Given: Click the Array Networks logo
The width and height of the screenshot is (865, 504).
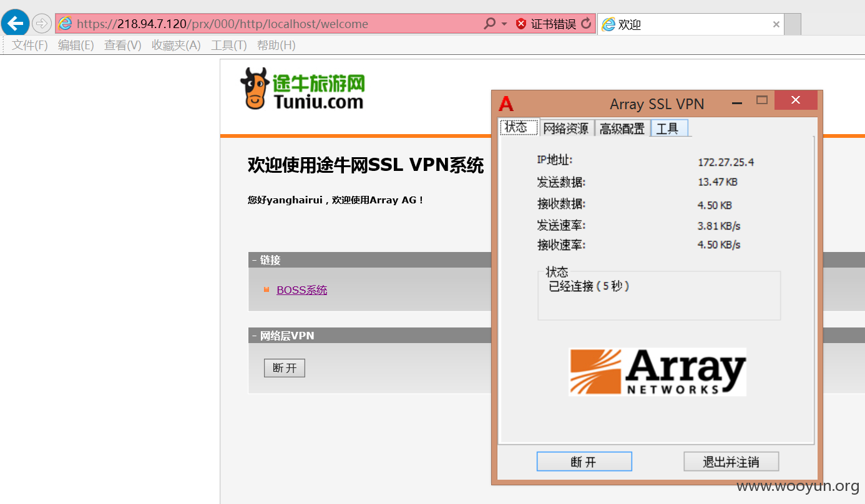Looking at the screenshot, I should point(657,372).
